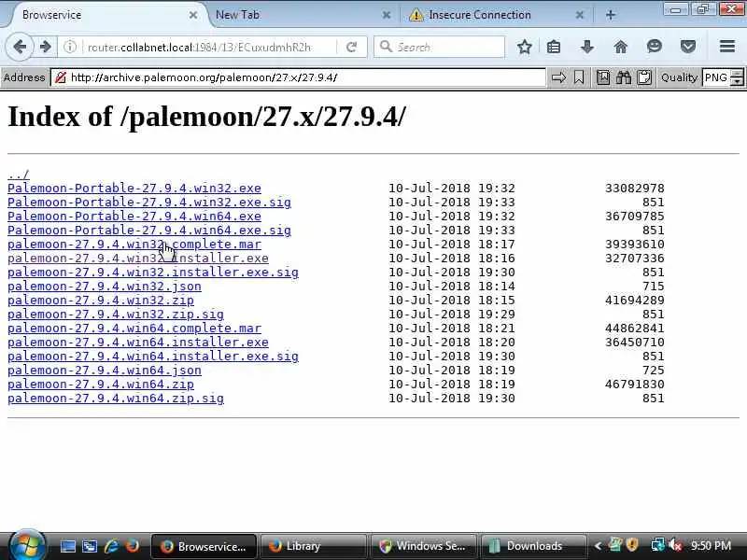Open palemoon-27.9.4.win64.json link

tap(105, 371)
